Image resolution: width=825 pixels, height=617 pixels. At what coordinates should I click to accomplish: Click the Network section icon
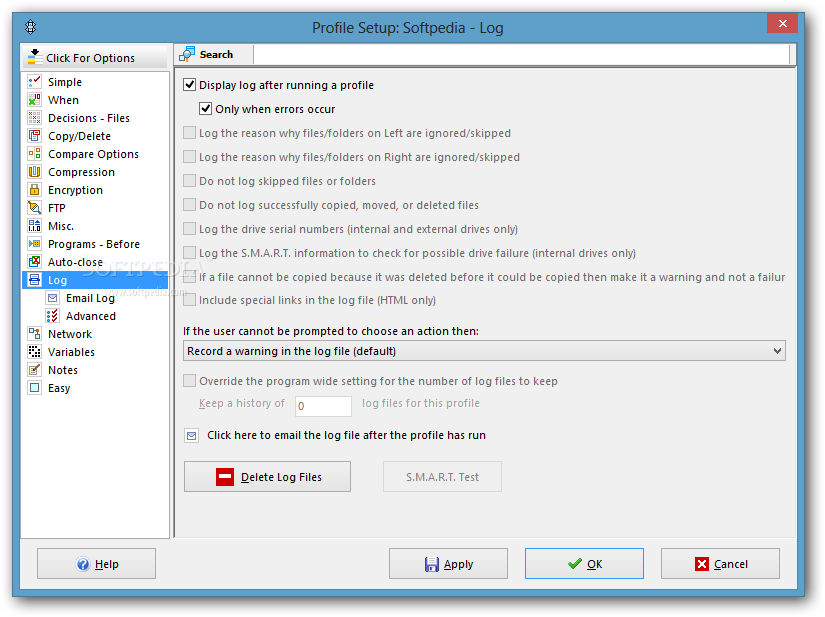pos(34,333)
